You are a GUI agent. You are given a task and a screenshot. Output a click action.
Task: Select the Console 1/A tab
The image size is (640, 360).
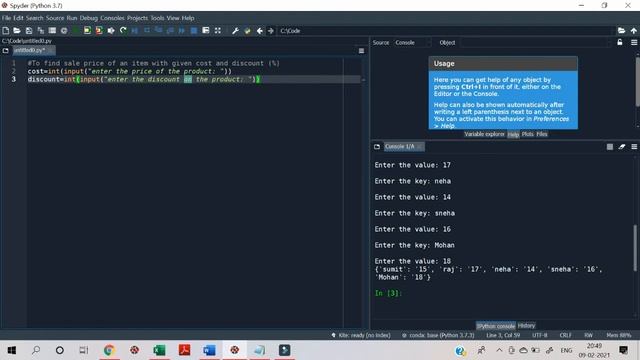404,147
